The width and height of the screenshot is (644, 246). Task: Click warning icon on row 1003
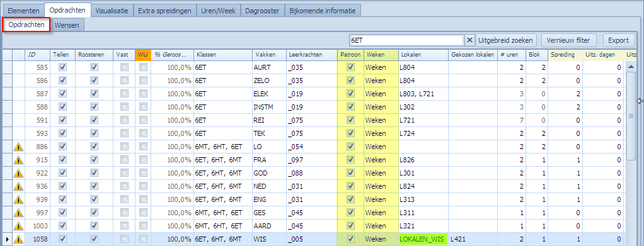click(18, 225)
